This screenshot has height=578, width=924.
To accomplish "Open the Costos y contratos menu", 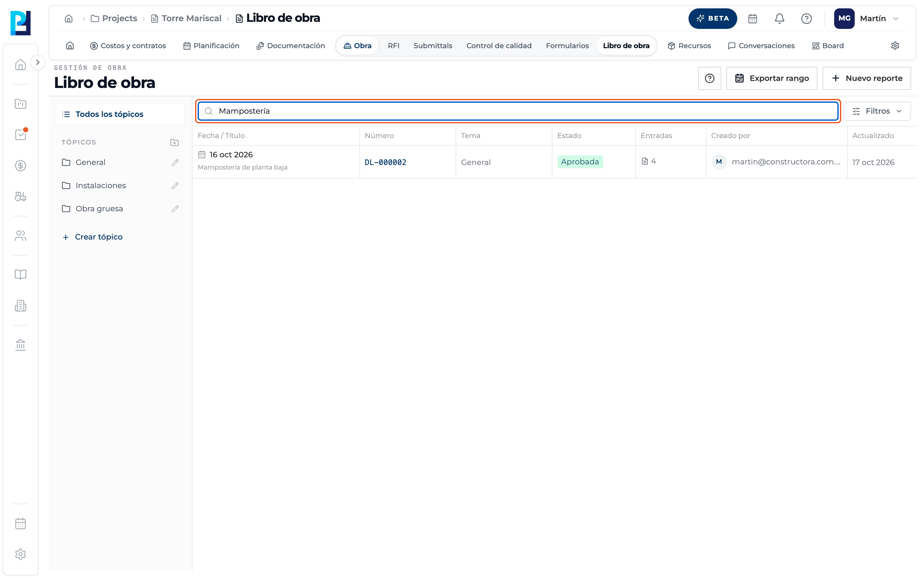I will click(128, 46).
